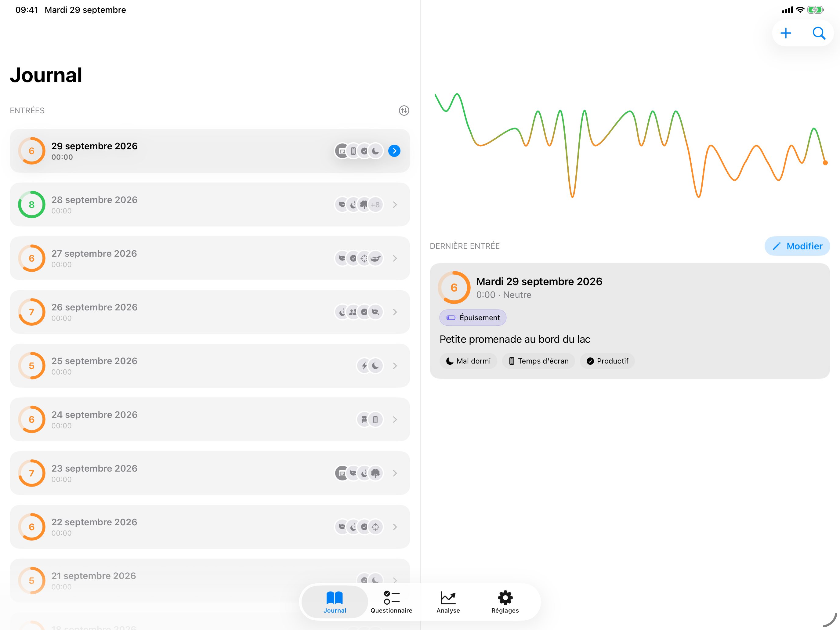Click the crescent moon tag icon on 25 septembre
Viewport: 840px width, 630px height.
[x=375, y=366]
